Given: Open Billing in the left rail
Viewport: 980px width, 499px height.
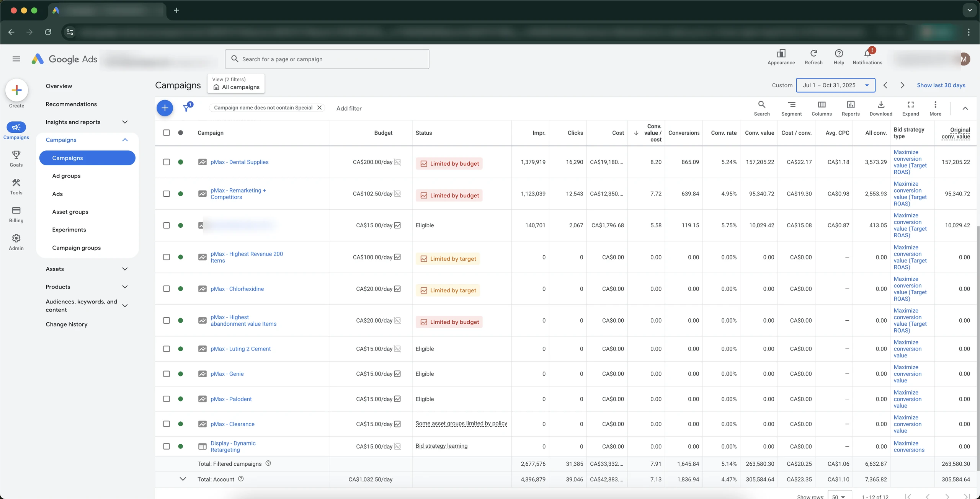Looking at the screenshot, I should tap(16, 214).
